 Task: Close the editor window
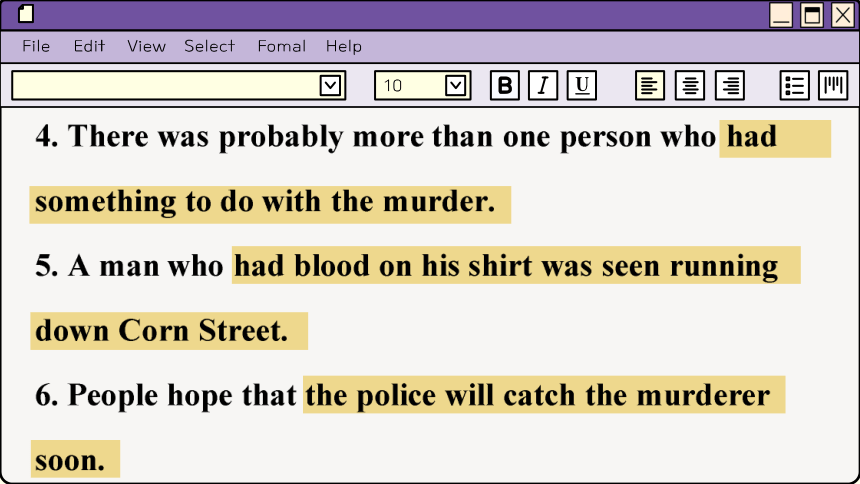[x=842, y=15]
